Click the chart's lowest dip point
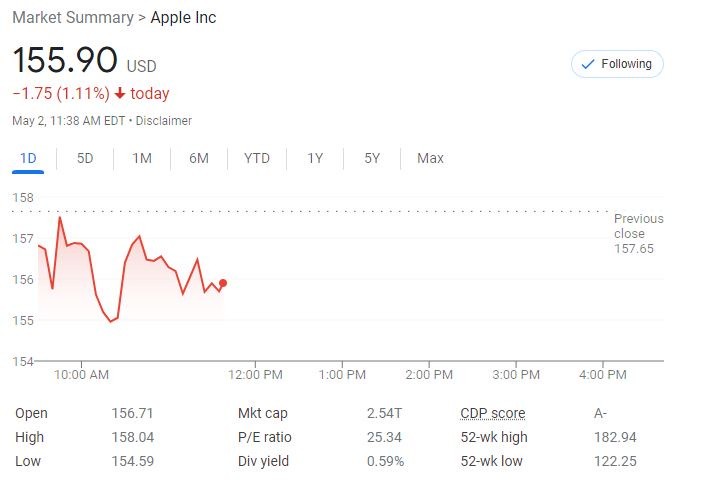This screenshot has width=725, height=485. coord(110,322)
